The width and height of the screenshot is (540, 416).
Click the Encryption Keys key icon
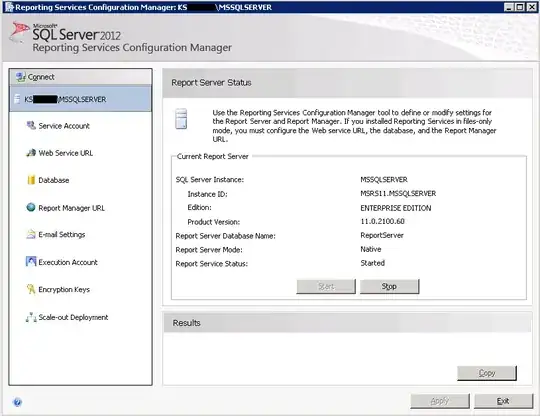(x=31, y=289)
